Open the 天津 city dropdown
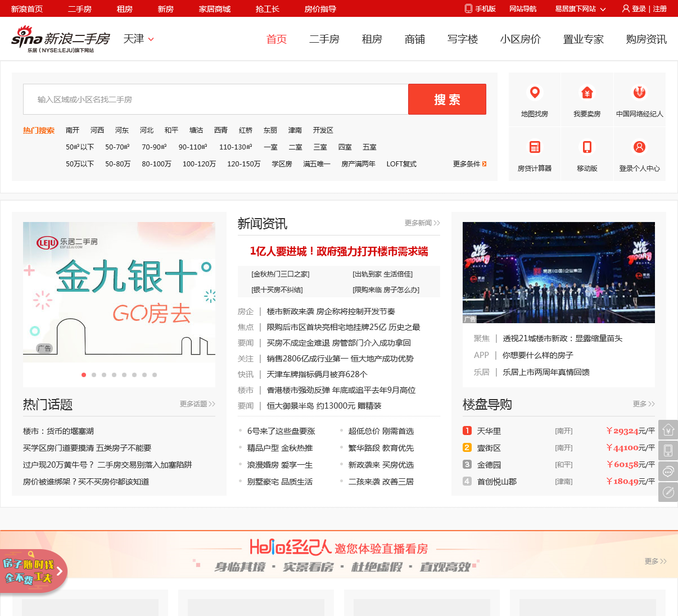The image size is (678, 616). point(138,39)
